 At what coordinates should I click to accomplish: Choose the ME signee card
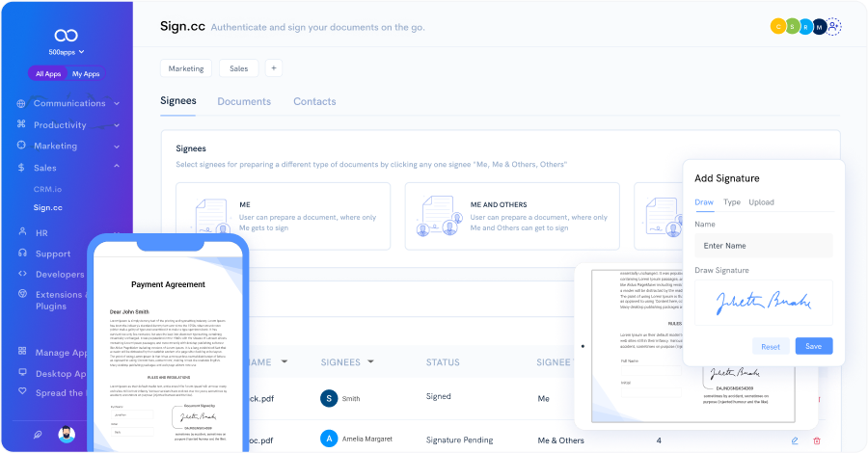[283, 216]
